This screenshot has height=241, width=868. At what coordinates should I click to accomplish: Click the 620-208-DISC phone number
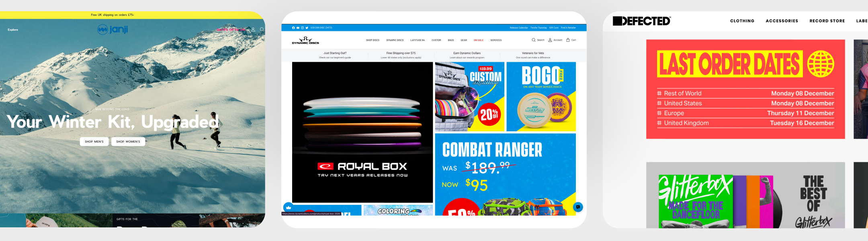tap(321, 28)
